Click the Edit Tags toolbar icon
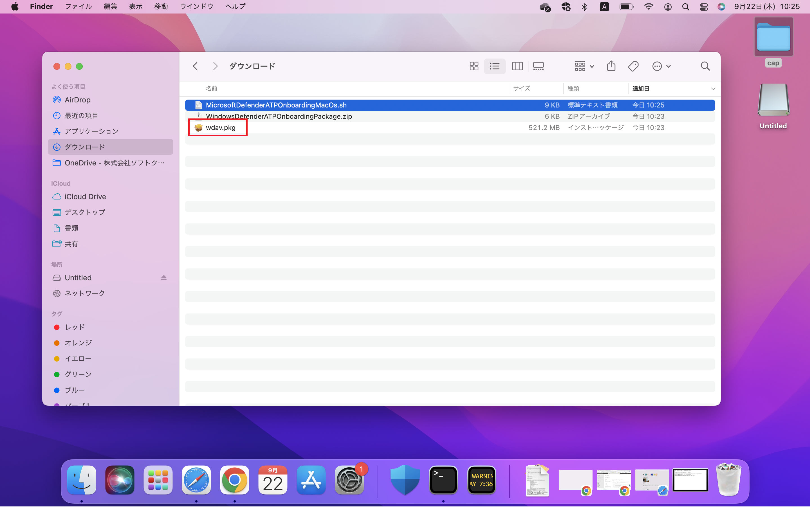 634,66
